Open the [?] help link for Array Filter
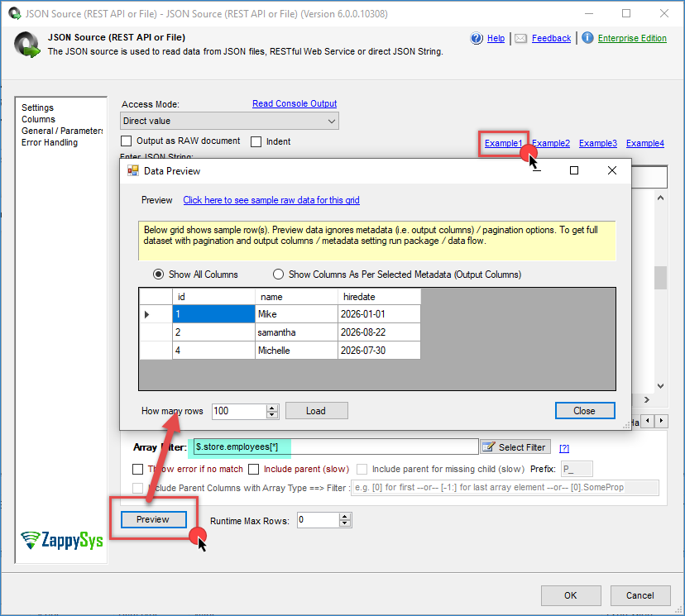Viewport: 685px width, 616px height. pyautogui.click(x=564, y=448)
